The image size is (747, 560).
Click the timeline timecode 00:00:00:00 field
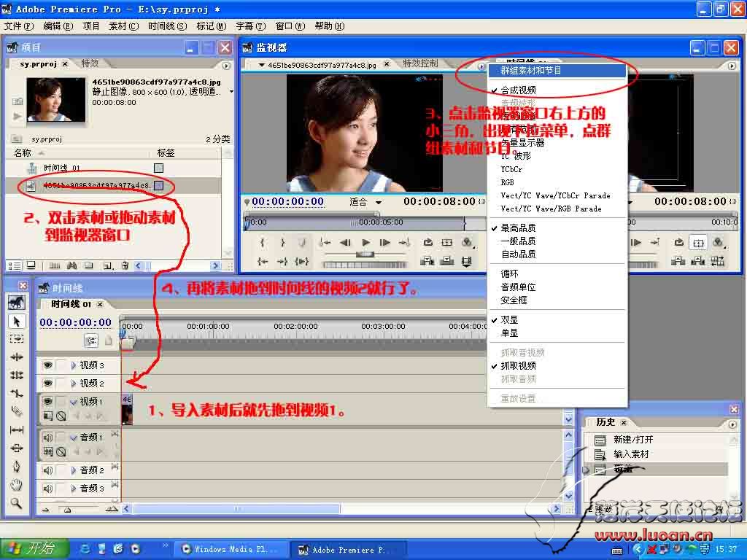click(x=75, y=322)
